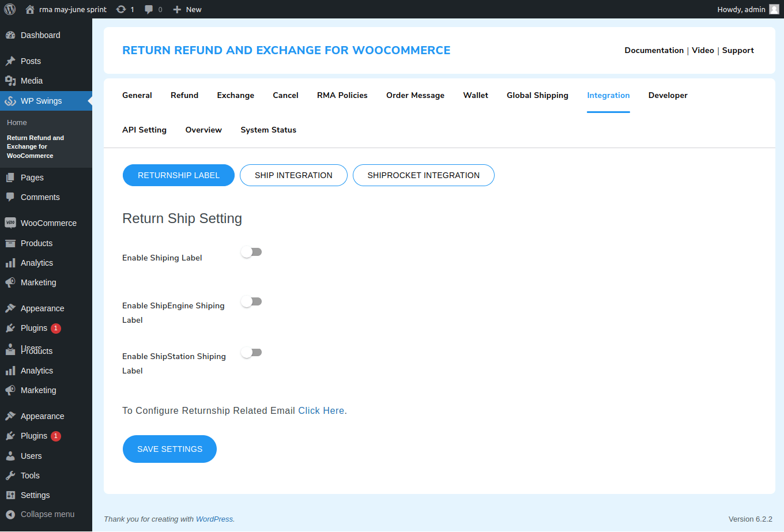Click the Posts pushpin icon
The width and height of the screenshot is (784, 532).
[x=10, y=61]
